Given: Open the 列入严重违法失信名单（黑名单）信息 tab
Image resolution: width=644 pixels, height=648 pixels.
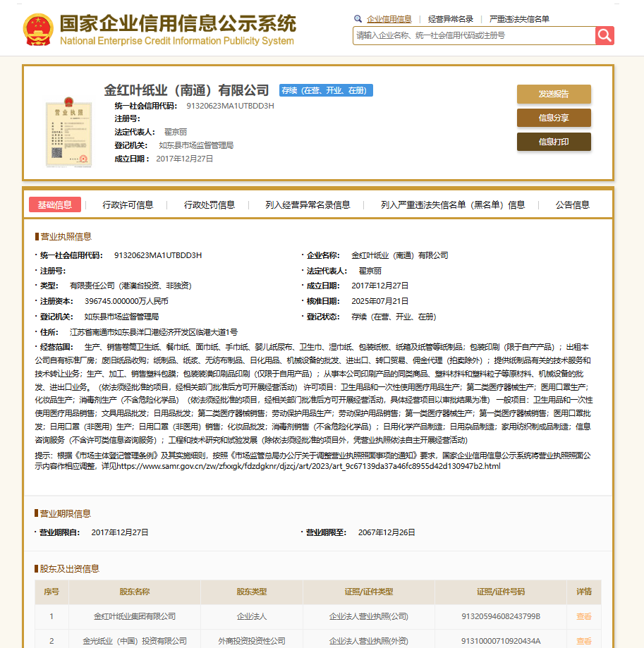Looking at the screenshot, I should (453, 204).
